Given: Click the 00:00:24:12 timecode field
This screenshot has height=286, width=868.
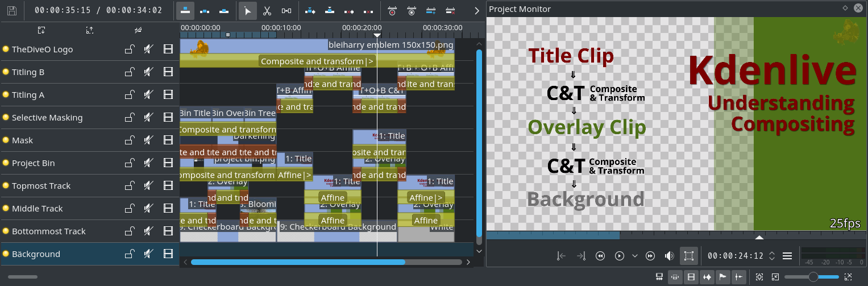Looking at the screenshot, I should tap(736, 256).
